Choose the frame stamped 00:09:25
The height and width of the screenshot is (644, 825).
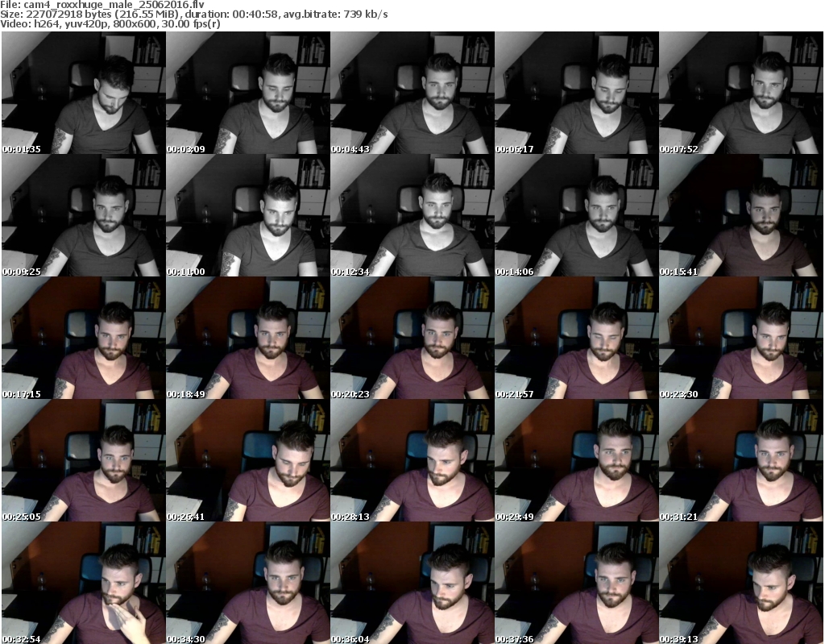[x=84, y=215]
